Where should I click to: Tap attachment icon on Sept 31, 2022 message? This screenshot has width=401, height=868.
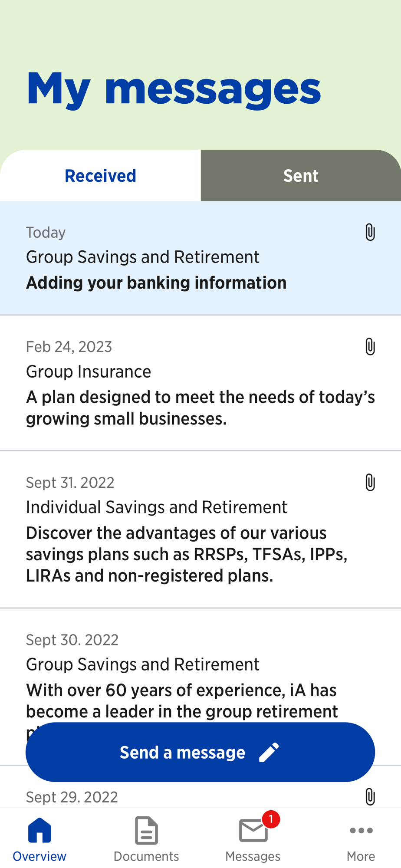[370, 482]
